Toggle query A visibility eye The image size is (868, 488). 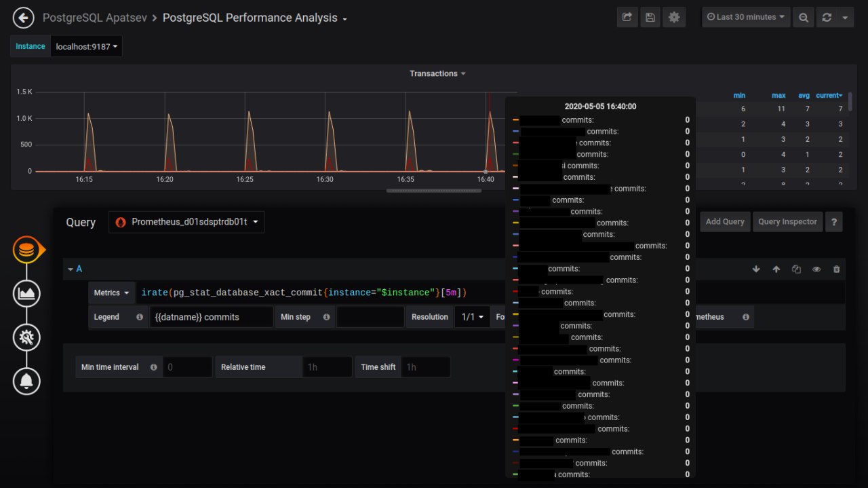point(816,269)
